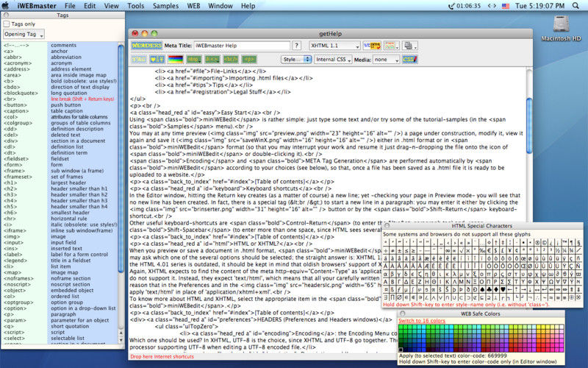Image resolution: width=588 pixels, height=368 pixels.
Task: Open the h<> heading tag dropdown
Action: tap(212, 60)
